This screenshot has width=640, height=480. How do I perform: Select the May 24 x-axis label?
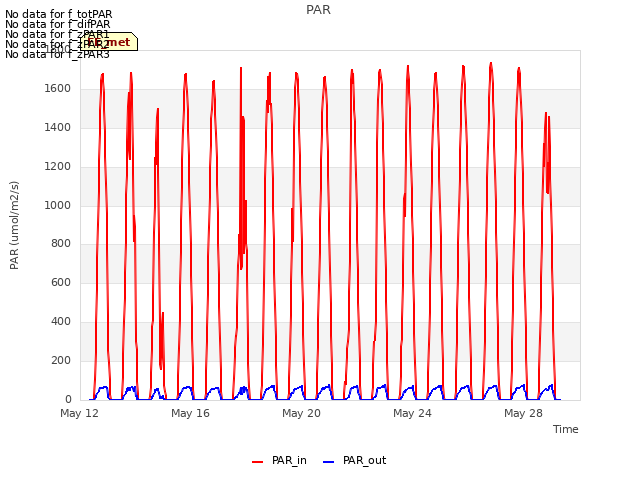click(x=412, y=413)
